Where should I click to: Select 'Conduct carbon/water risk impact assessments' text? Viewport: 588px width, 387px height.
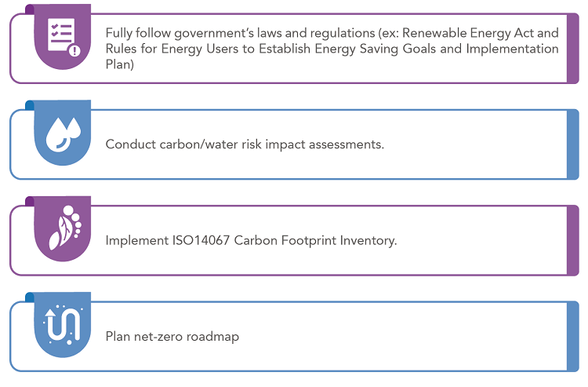[245, 144]
